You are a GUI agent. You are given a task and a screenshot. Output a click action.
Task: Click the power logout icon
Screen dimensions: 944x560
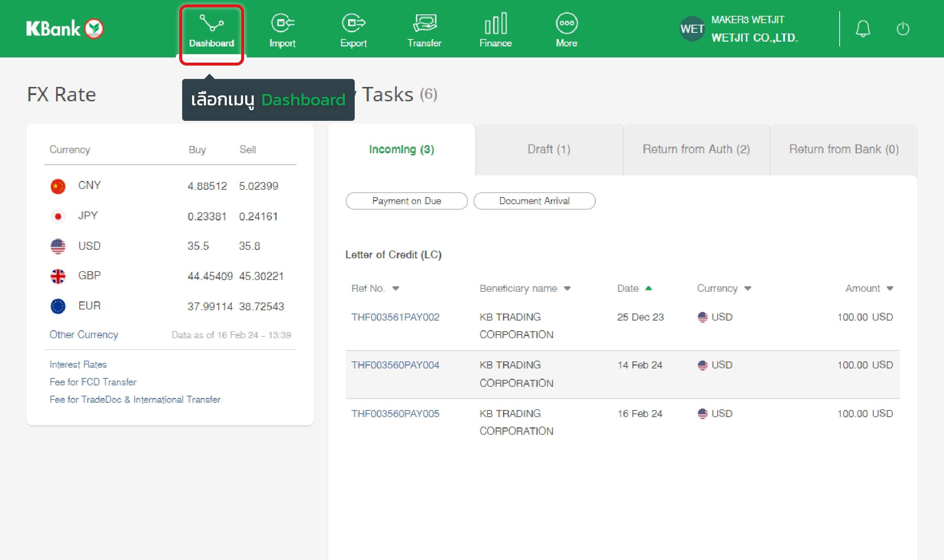(x=903, y=29)
